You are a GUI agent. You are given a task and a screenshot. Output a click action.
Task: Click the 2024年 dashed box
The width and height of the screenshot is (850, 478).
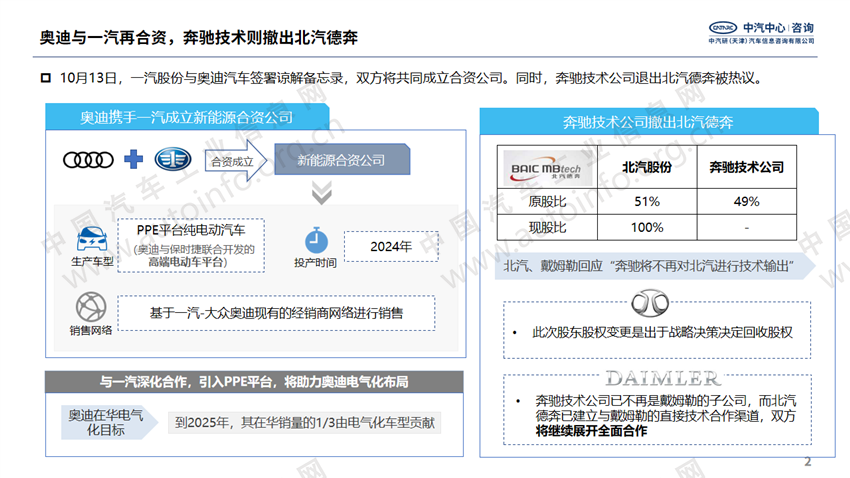pyautogui.click(x=391, y=247)
